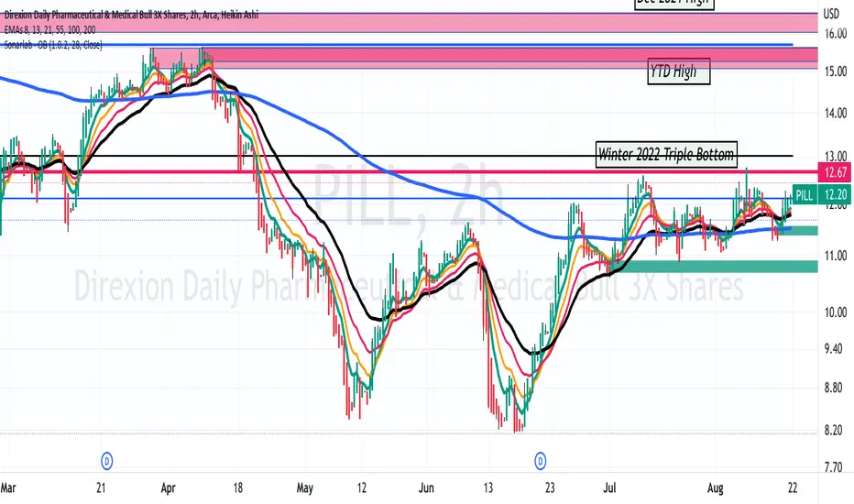
Task: Click the 8.20 price axis label
Action: [x=833, y=431]
